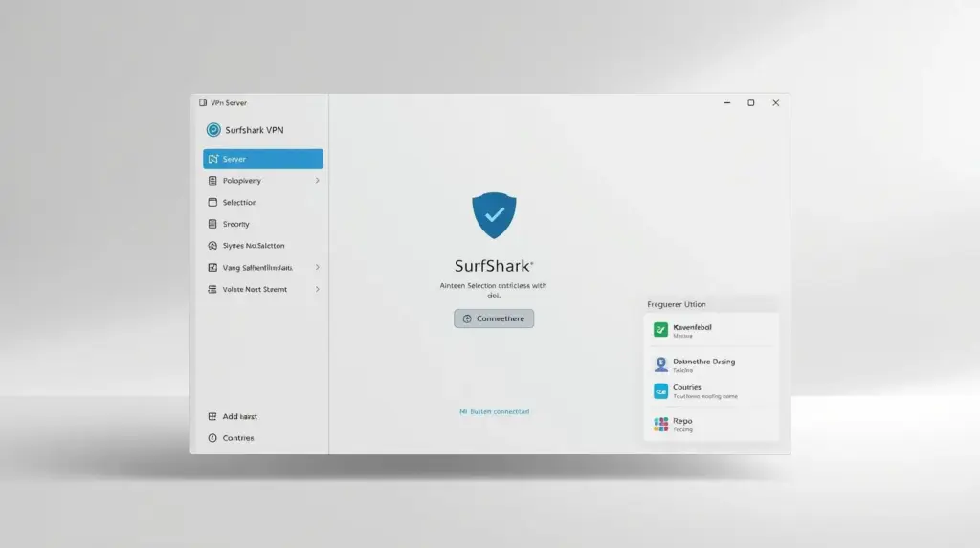This screenshot has width=980, height=548.
Task: Select the Server sidebar item
Action: click(263, 159)
